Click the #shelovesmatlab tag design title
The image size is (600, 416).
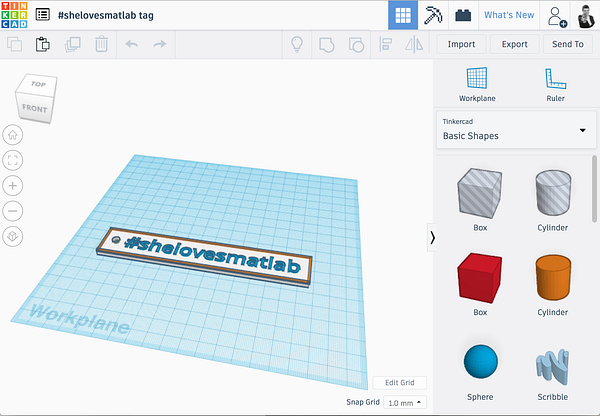coord(106,15)
